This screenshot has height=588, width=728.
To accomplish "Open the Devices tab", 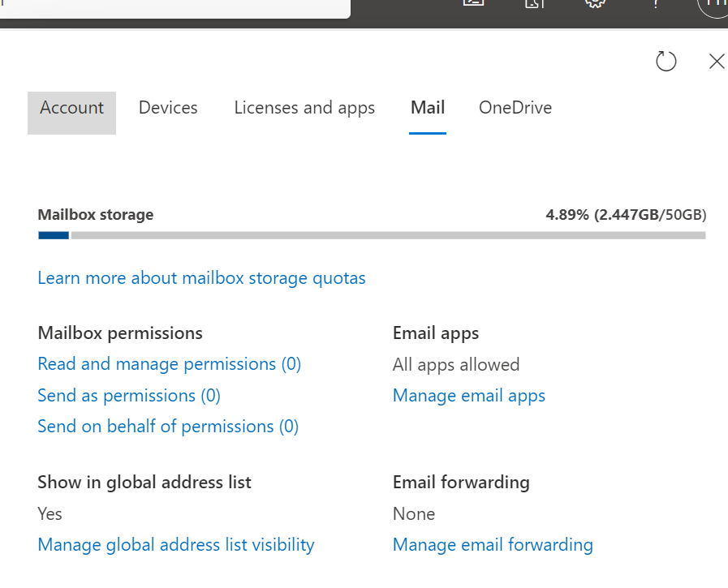I will (168, 108).
